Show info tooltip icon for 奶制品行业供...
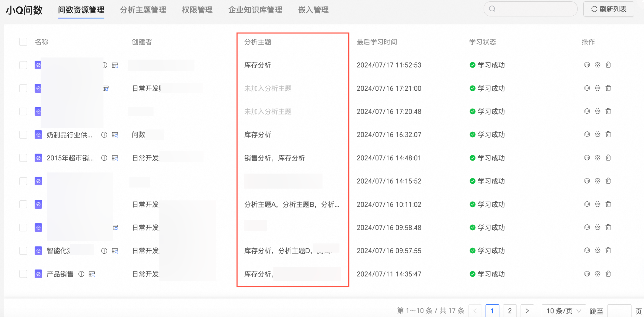The image size is (644, 317). coord(104,135)
